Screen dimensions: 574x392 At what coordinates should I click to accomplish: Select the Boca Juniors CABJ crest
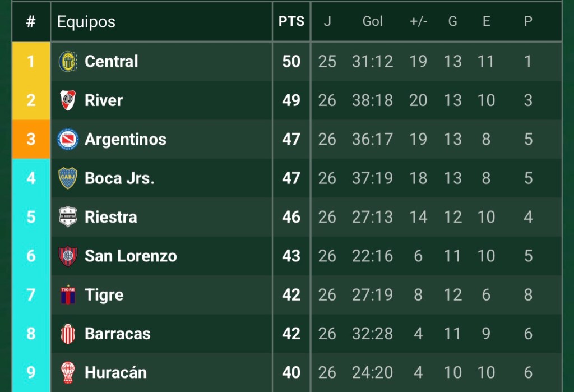point(68,178)
